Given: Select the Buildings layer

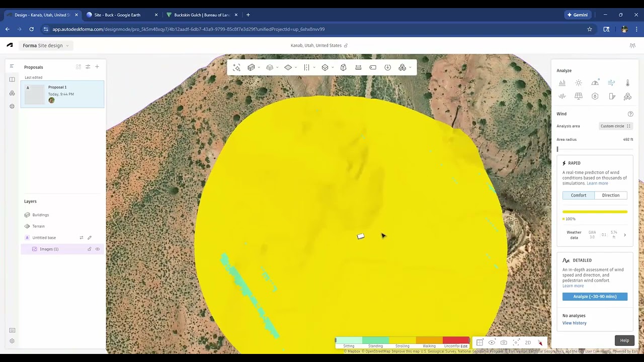Looking at the screenshot, I should pyautogui.click(x=62, y=215).
